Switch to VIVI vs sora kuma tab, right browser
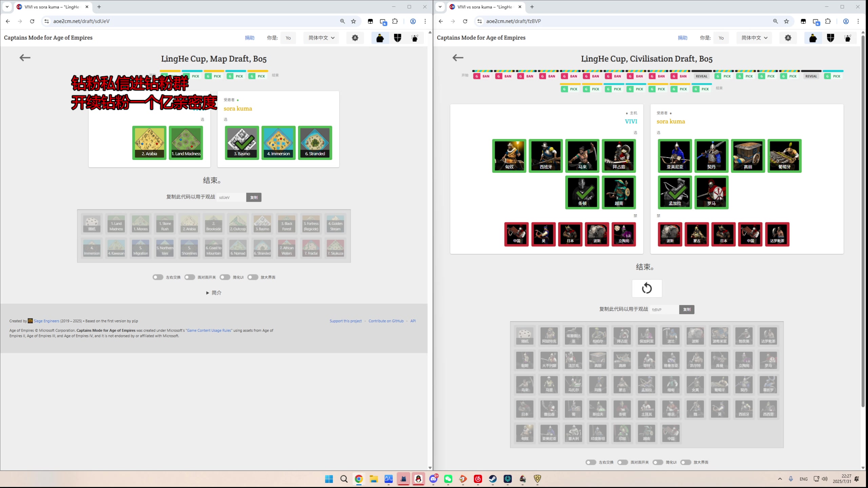The image size is (868, 488). tap(486, 7)
